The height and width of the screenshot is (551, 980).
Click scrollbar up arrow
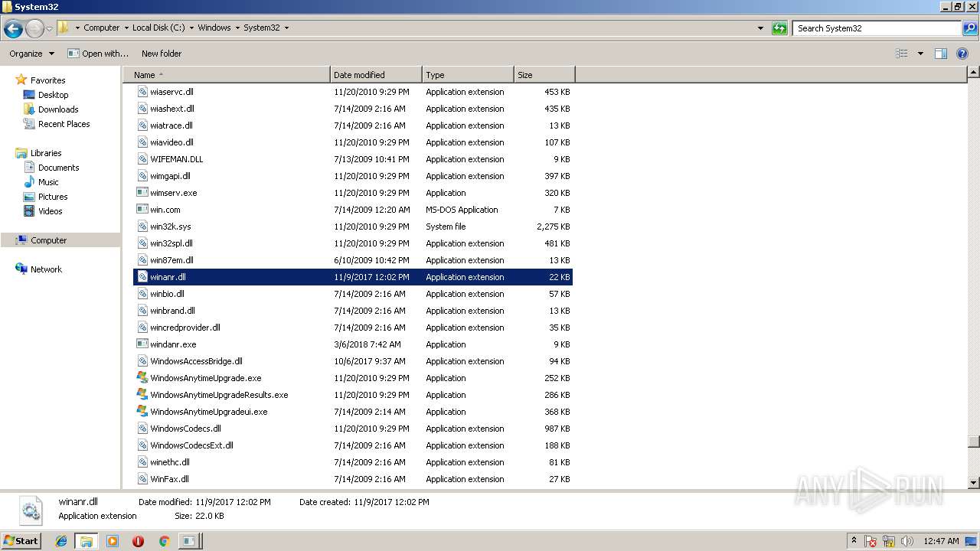point(973,73)
